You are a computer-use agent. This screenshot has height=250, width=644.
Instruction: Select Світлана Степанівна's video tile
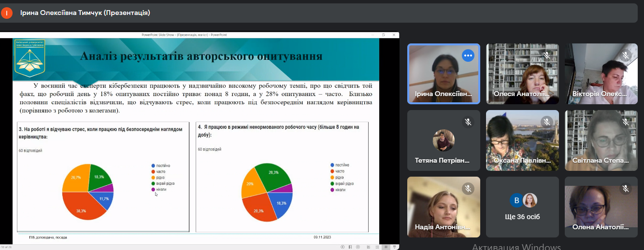(x=601, y=140)
